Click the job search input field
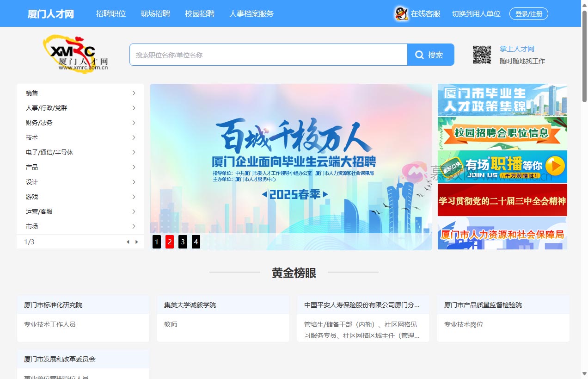This screenshot has height=379, width=588. 268,55
